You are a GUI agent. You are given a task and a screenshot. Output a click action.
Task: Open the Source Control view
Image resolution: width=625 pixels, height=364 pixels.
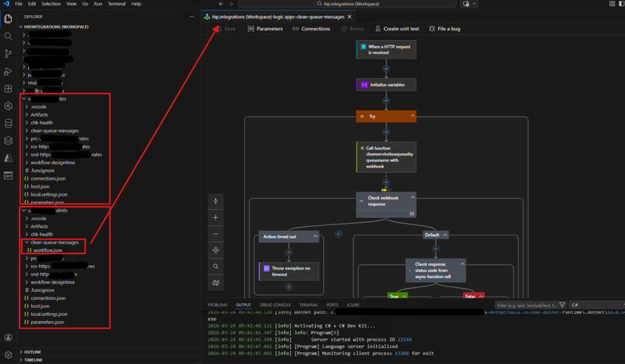(9, 54)
